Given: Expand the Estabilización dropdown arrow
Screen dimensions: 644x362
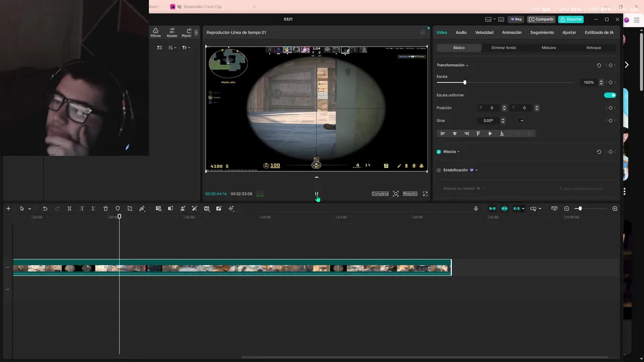Looking at the screenshot, I should [476, 170].
